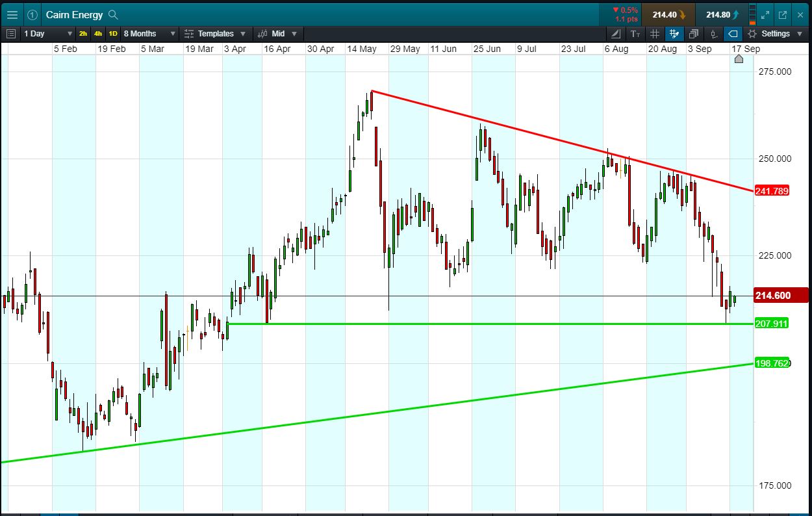Click the 14 May date label

point(362,49)
